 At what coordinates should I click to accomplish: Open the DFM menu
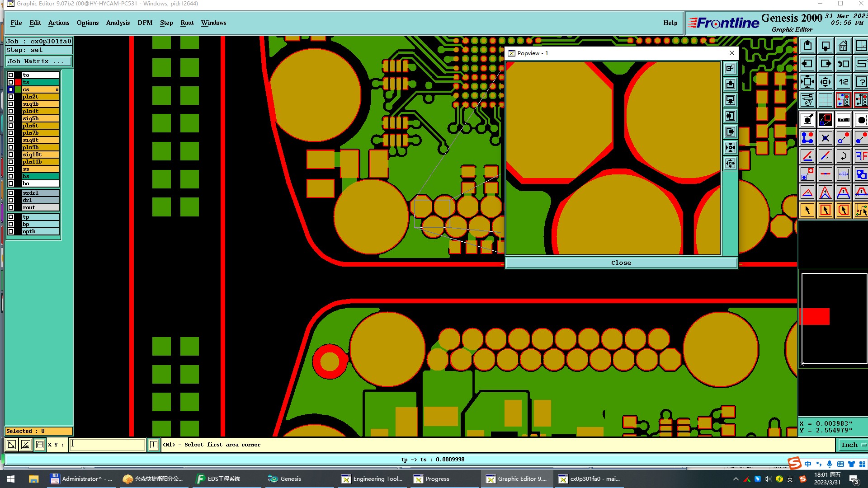click(x=145, y=23)
